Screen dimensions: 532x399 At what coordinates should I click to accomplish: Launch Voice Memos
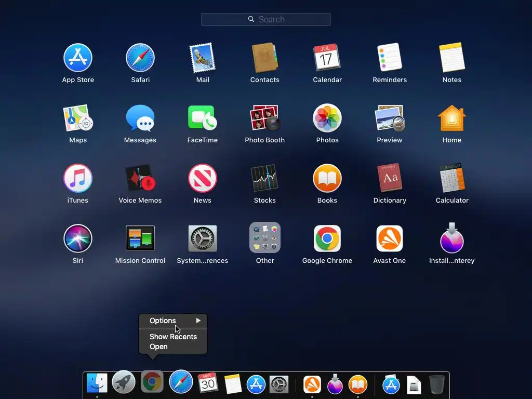(140, 178)
